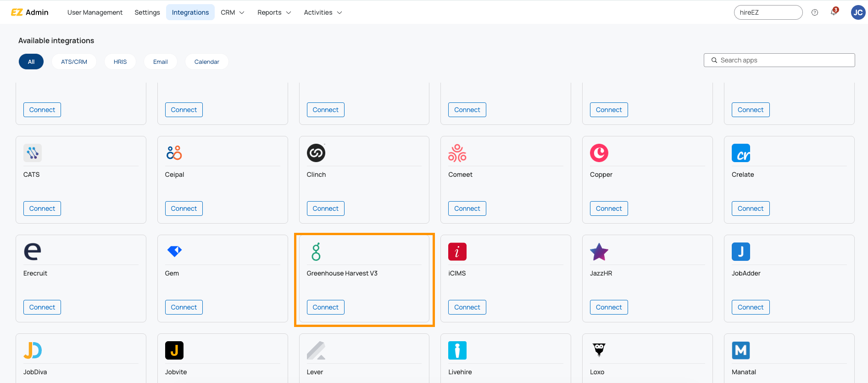Click the CATS integration logo

(33, 153)
